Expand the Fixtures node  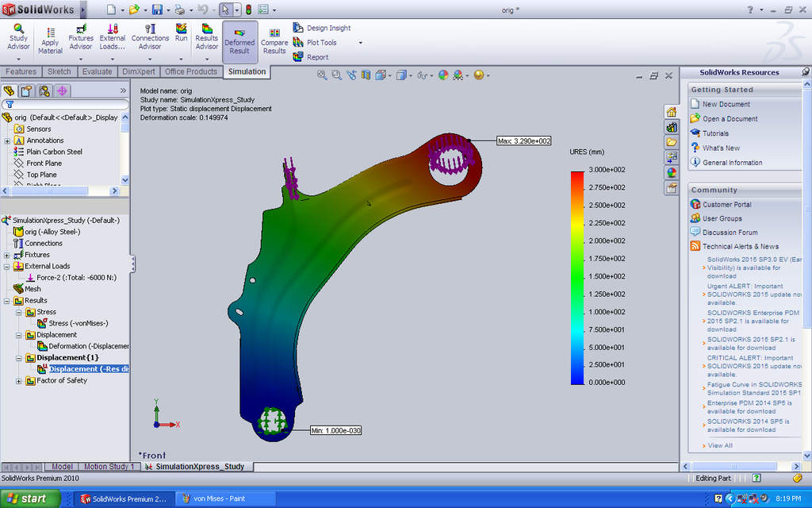tap(7, 255)
